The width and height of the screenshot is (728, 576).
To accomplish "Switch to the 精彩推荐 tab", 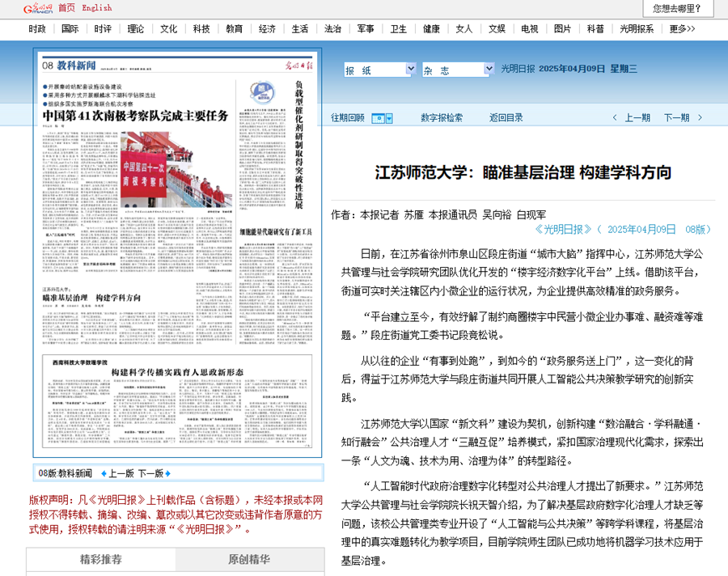I will [x=100, y=559].
